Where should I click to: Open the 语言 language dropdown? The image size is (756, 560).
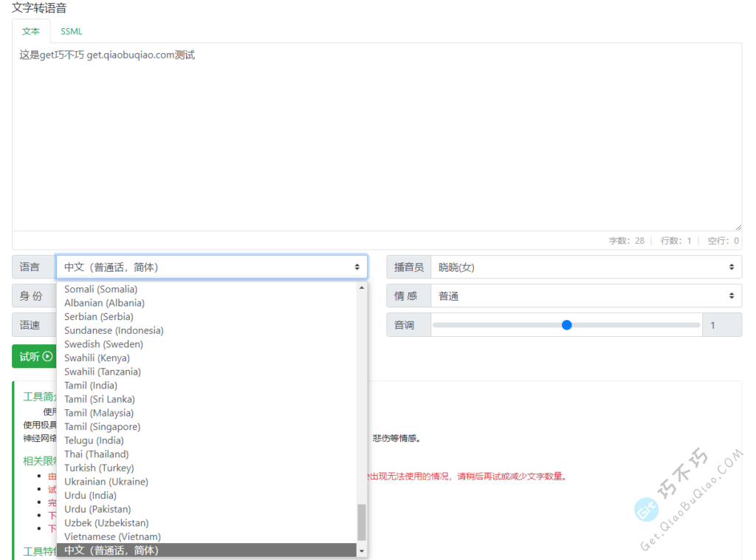click(x=211, y=267)
